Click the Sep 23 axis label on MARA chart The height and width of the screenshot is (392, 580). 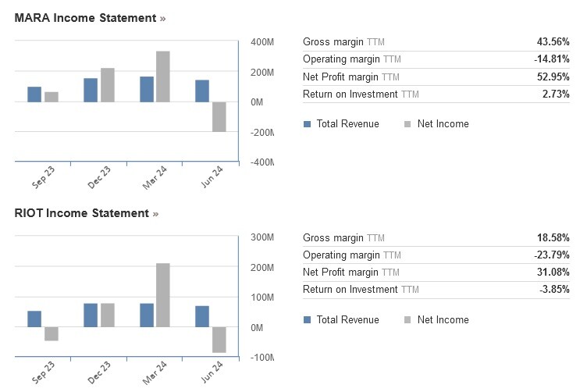43,178
